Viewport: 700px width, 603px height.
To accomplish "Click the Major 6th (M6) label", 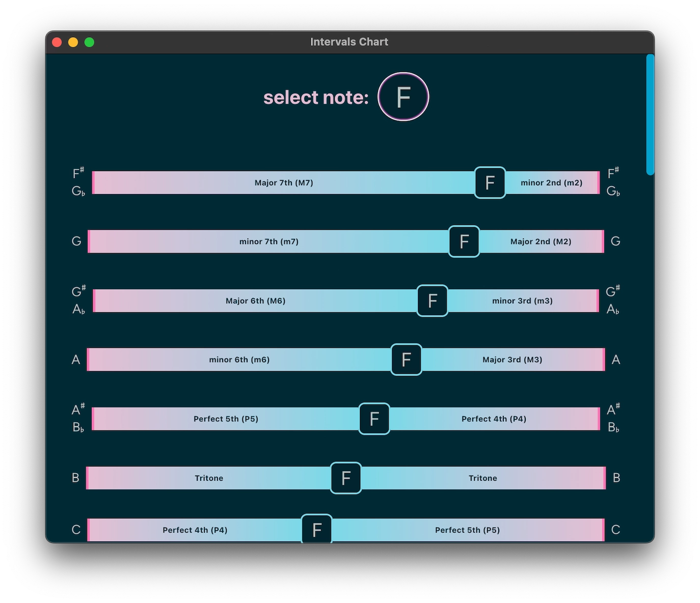I will tap(255, 300).
